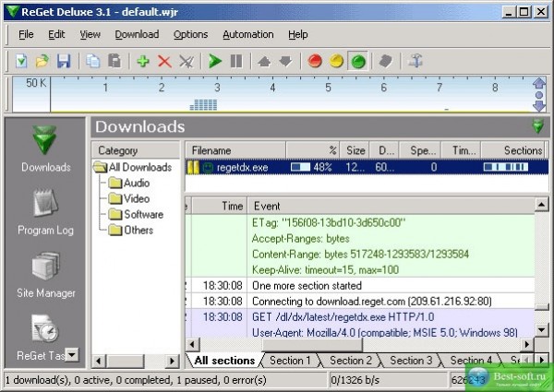Viewport: 554px width, 392px height.
Task: Select the red traffic light mode
Action: (x=315, y=62)
